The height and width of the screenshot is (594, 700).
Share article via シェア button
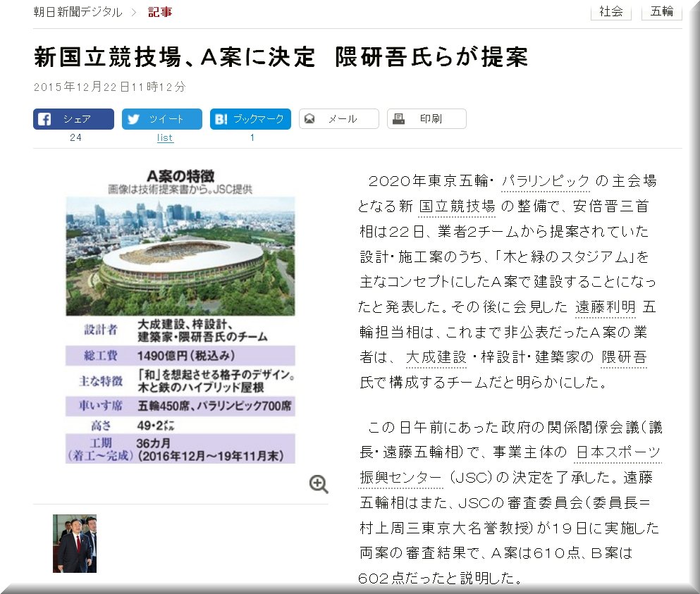[73, 119]
